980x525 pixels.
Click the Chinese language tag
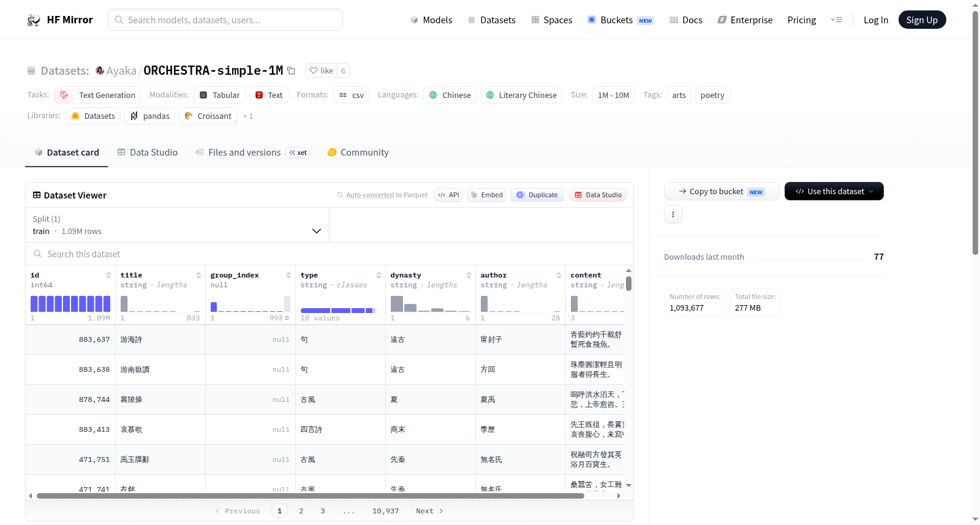pos(450,96)
